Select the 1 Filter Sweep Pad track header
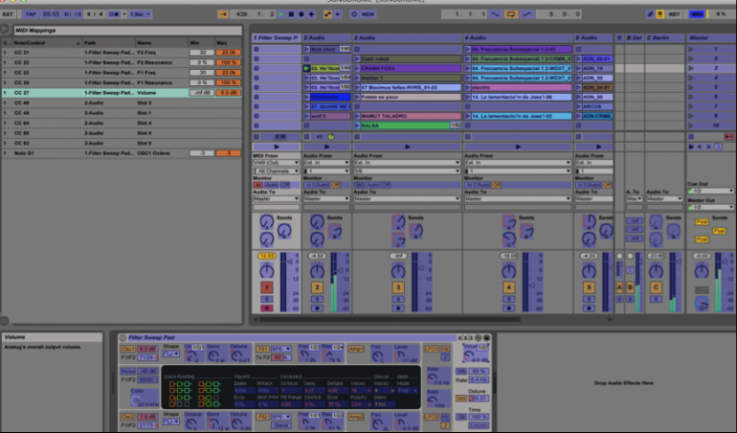 click(276, 38)
